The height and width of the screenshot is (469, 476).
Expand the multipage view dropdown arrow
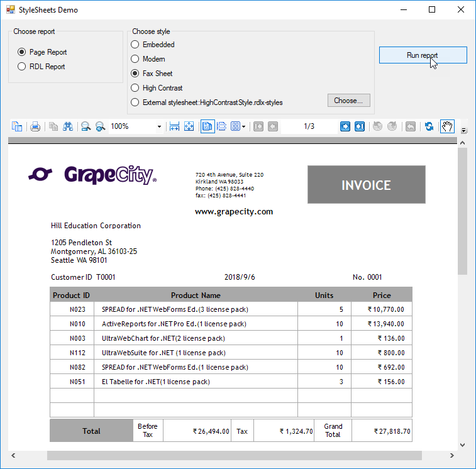(243, 126)
